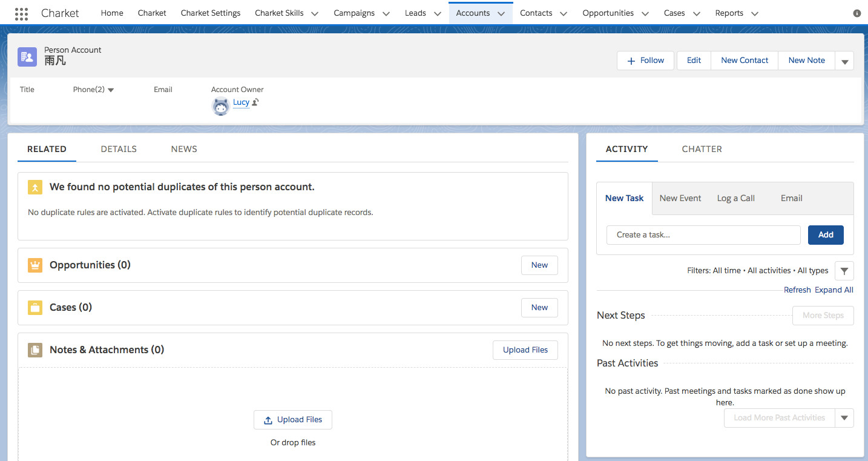Click the Person Account header icon
Screen dimensions: 868x461
click(x=27, y=56)
